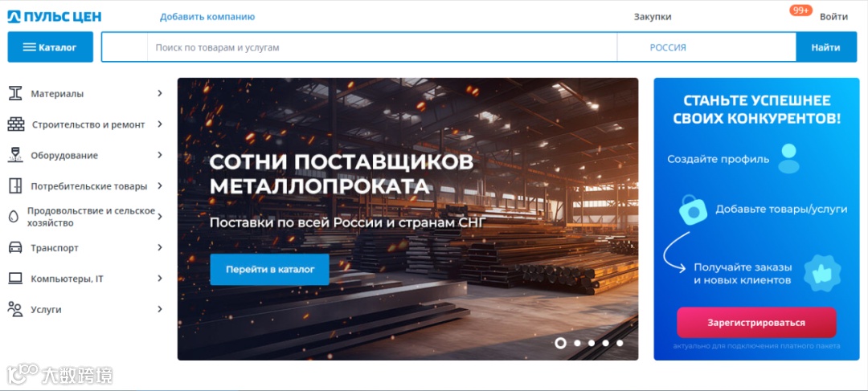The width and height of the screenshot is (868, 391).
Task: Select the first banner slide dot
Action: (560, 343)
